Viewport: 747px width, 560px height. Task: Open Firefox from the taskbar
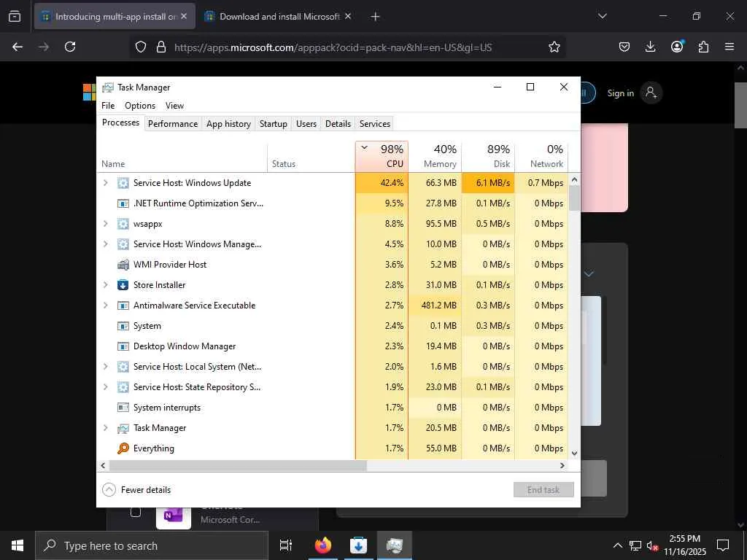tap(323, 545)
